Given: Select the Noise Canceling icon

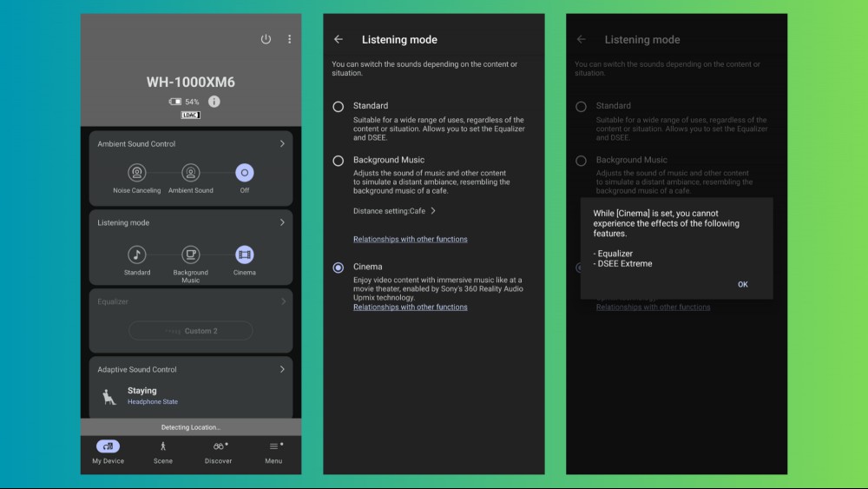Looking at the screenshot, I should 137,173.
